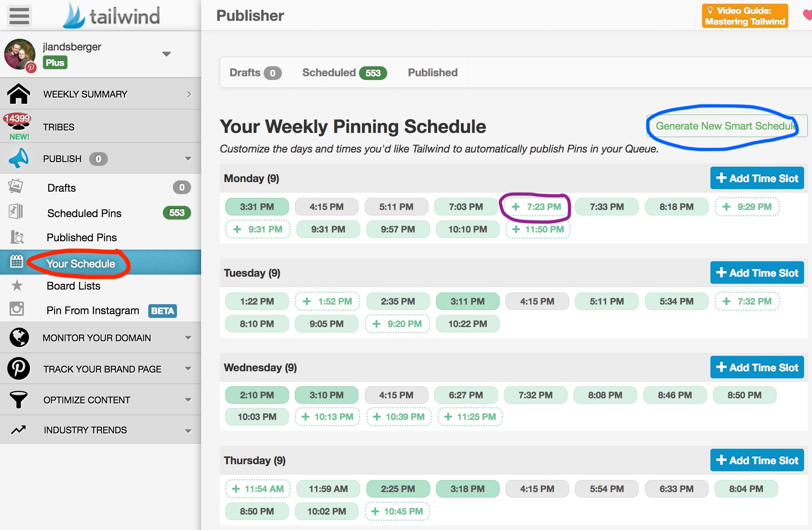
Task: Click the Pinterest brand page icon
Action: click(x=19, y=368)
